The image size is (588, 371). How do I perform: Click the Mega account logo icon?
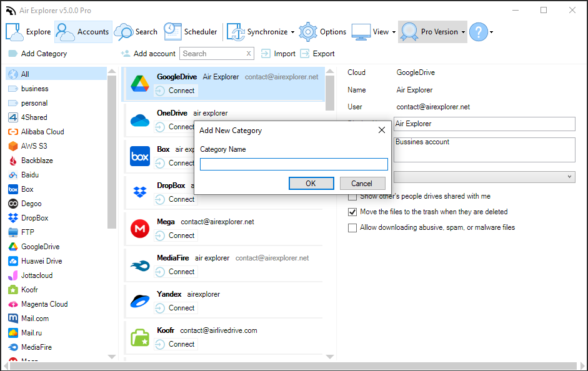140,229
